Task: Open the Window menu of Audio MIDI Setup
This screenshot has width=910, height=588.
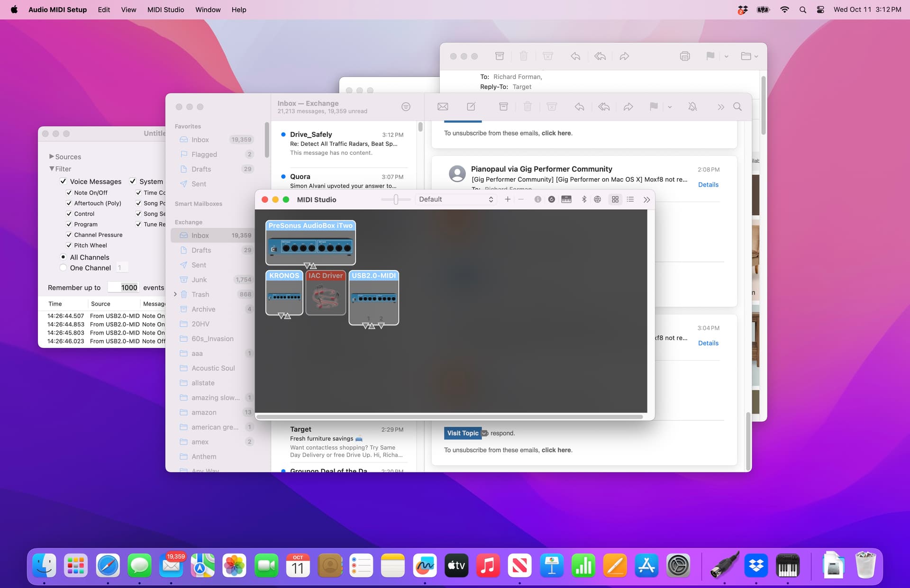Action: (208, 9)
